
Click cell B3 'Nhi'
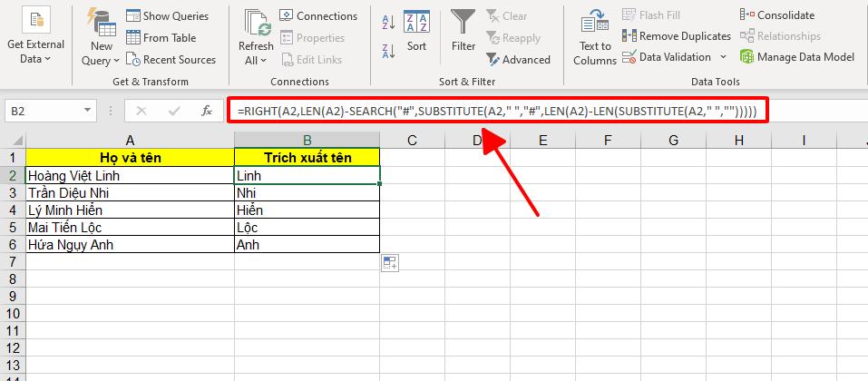click(x=307, y=192)
